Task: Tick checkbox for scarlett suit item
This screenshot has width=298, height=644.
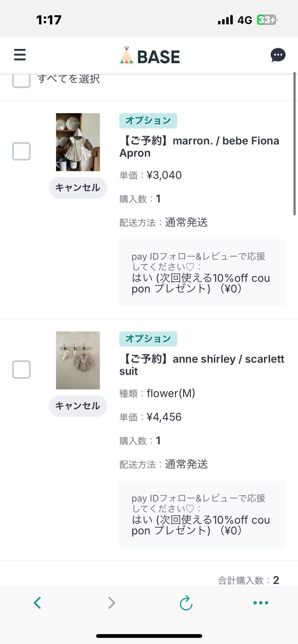Action: [x=21, y=370]
